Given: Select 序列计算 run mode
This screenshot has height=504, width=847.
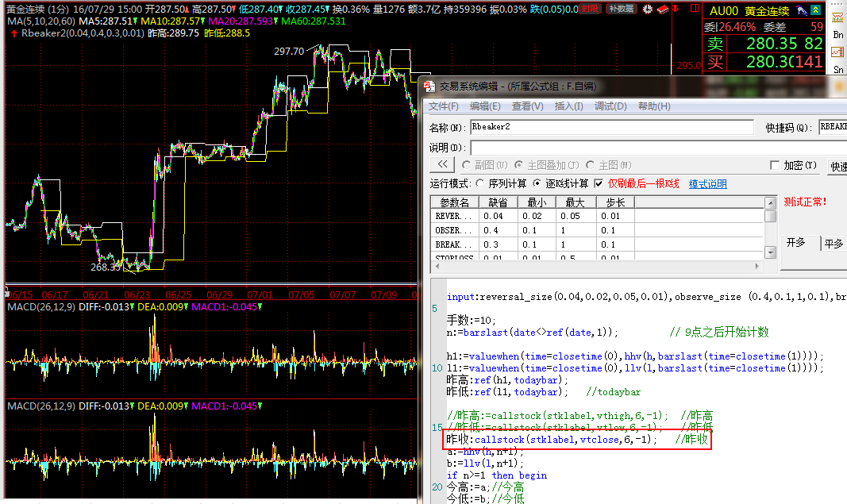Looking at the screenshot, I should click(481, 183).
